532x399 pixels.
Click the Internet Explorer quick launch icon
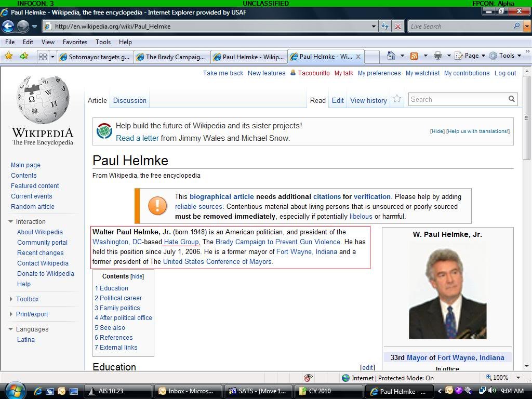click(37, 391)
